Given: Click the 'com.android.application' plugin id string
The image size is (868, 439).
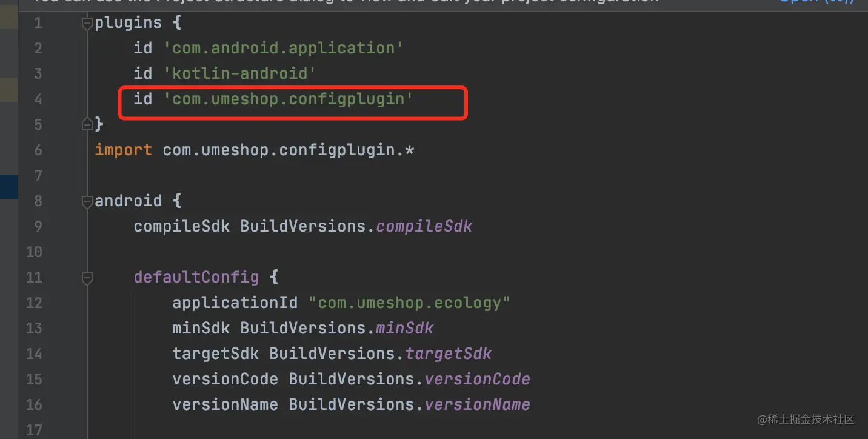Looking at the screenshot, I should click(284, 48).
